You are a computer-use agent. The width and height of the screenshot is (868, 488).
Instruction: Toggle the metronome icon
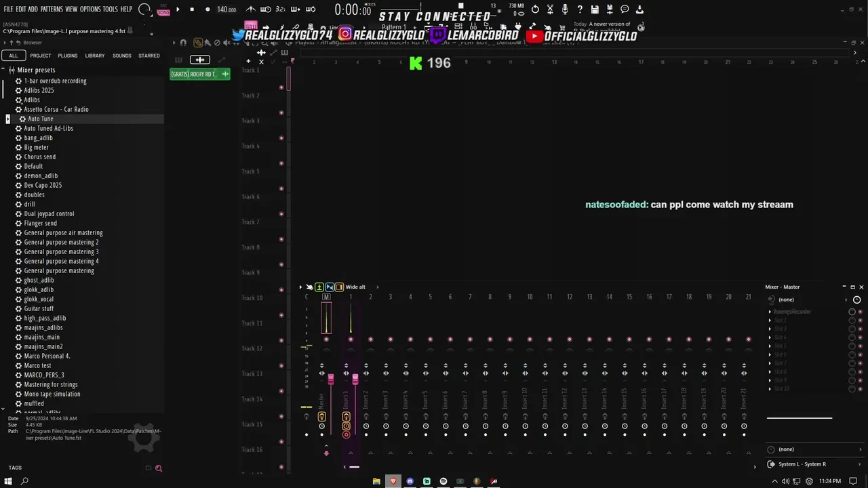[x=251, y=9]
